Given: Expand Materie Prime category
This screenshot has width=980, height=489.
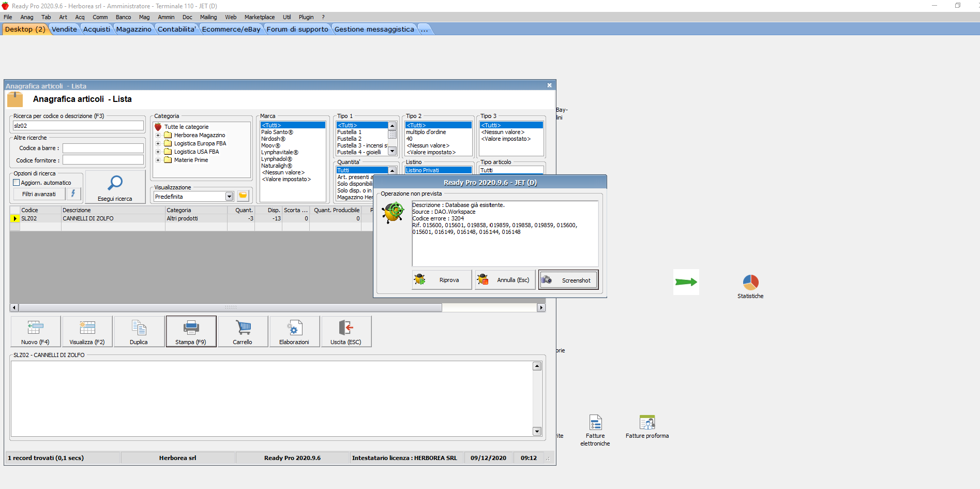Looking at the screenshot, I should click(x=158, y=160).
